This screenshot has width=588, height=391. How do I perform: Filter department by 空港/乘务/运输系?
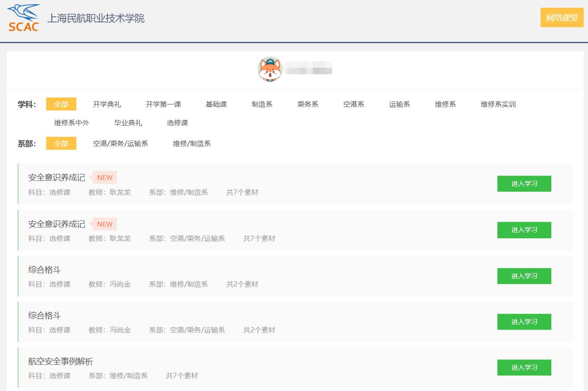pyautogui.click(x=120, y=144)
